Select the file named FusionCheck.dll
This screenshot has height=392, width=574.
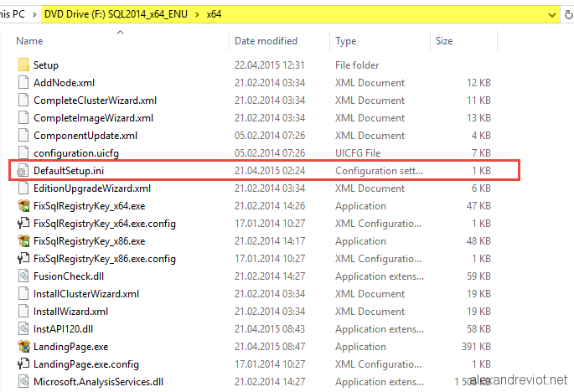(x=69, y=276)
